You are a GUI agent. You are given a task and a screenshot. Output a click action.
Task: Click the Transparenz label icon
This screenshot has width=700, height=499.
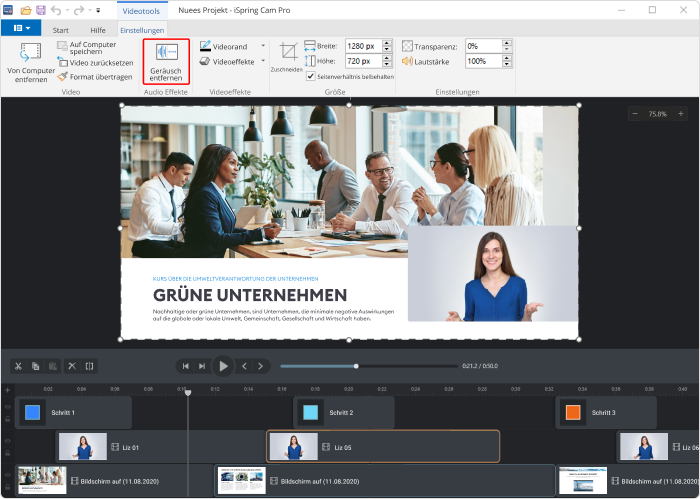coord(407,46)
